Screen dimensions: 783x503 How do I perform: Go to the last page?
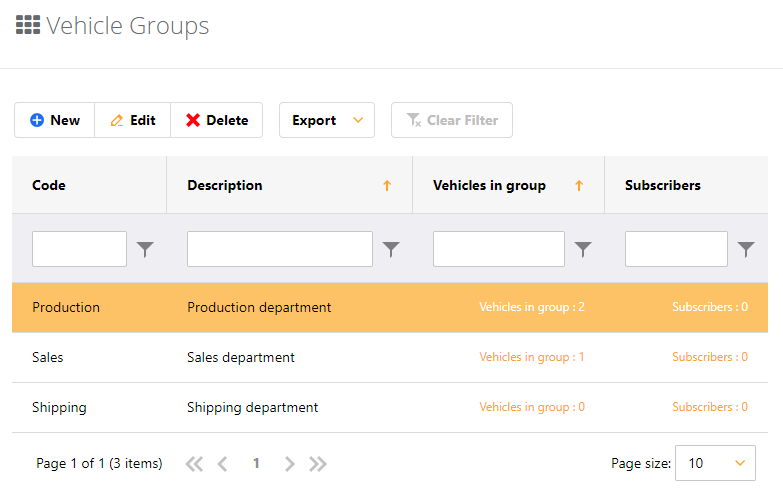point(318,464)
